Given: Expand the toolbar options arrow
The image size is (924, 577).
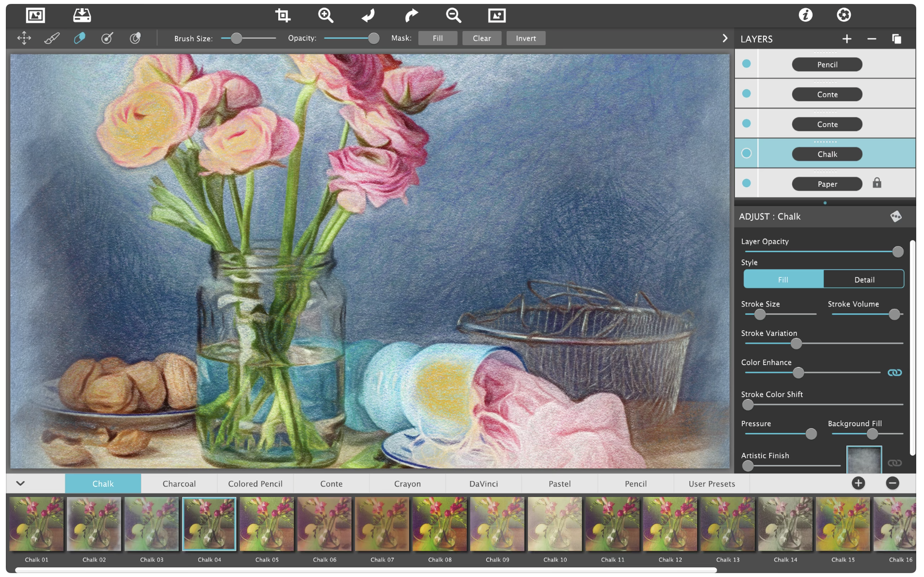Looking at the screenshot, I should [725, 38].
